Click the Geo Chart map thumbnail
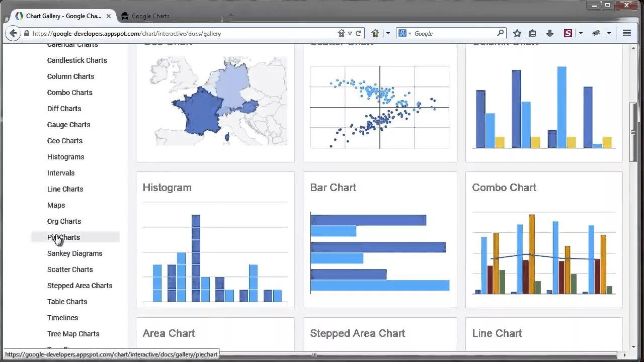The height and width of the screenshot is (362, 644). point(218,101)
